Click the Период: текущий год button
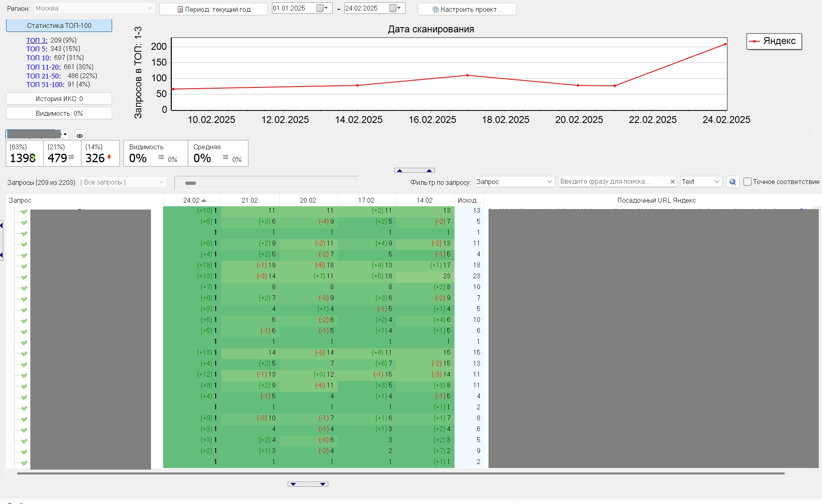 pos(213,9)
